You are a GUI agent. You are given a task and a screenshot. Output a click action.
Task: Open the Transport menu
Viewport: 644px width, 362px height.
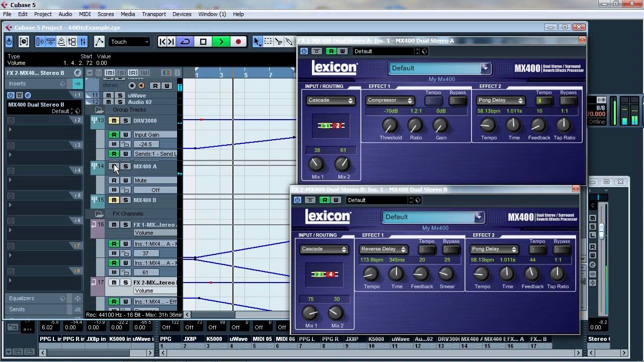[154, 14]
